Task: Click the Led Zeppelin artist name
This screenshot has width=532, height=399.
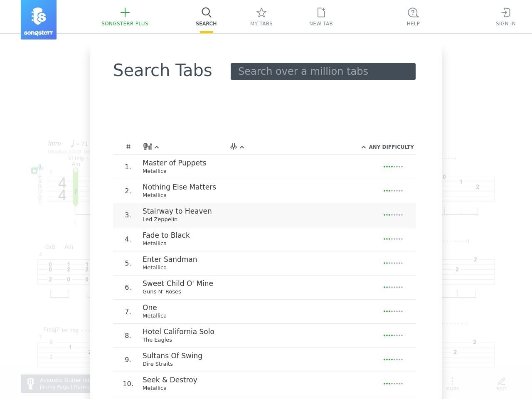Action: [160, 219]
